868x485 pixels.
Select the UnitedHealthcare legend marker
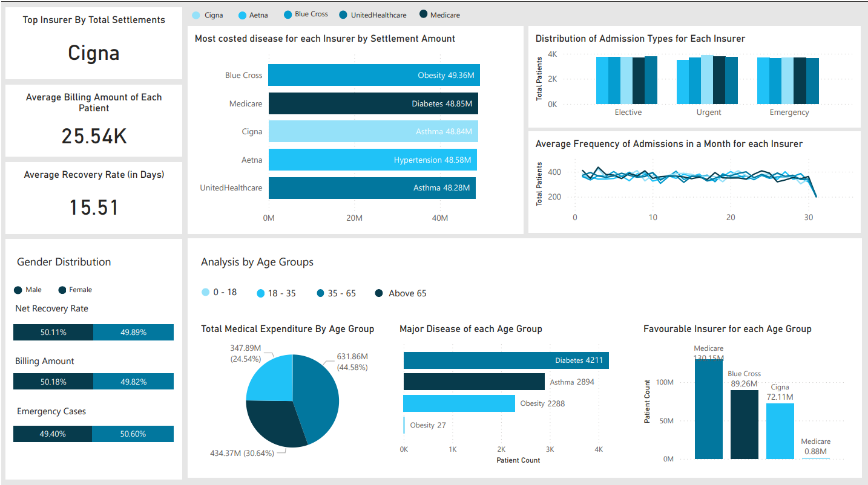click(343, 15)
